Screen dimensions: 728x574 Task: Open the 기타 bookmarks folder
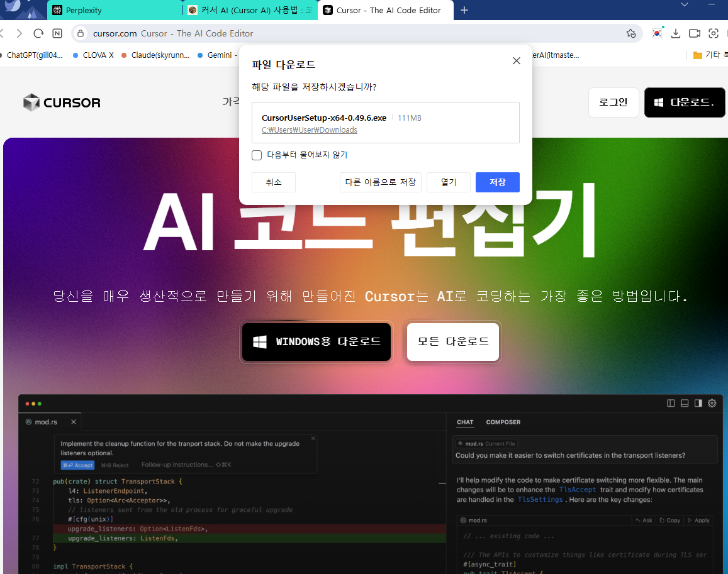tap(709, 55)
